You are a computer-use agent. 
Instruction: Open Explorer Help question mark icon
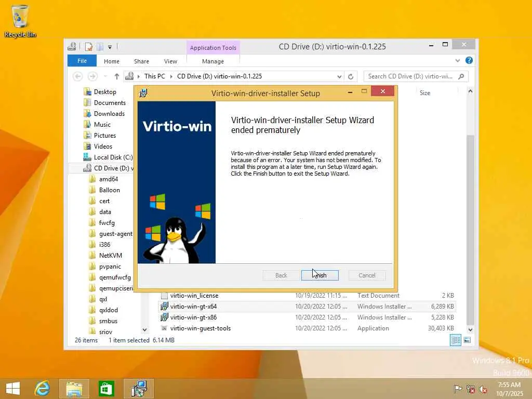coord(469,60)
